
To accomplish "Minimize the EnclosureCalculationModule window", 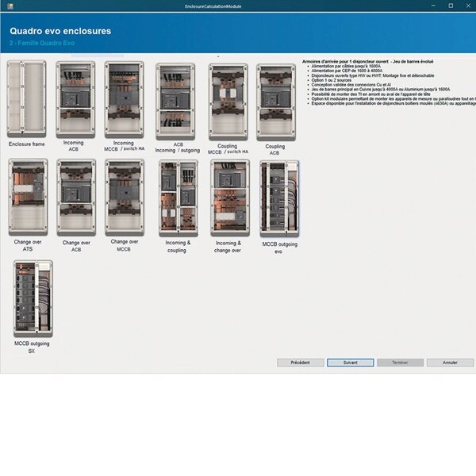I will 433,6.
